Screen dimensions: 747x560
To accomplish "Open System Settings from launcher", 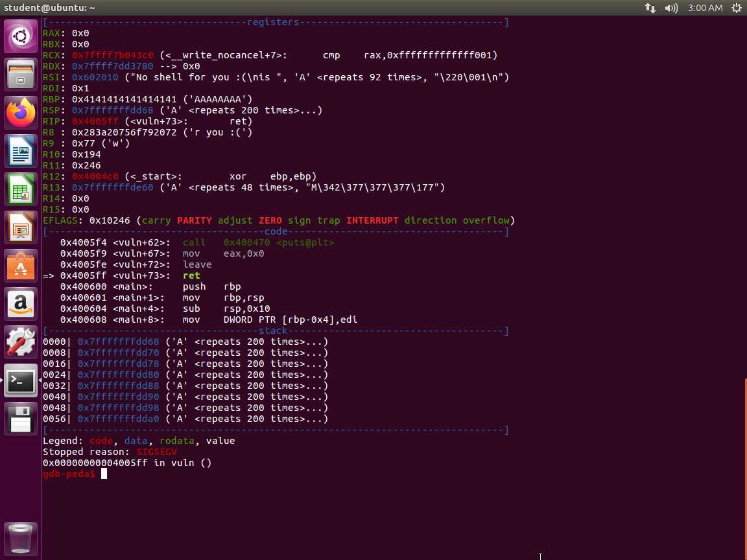I will point(21,342).
